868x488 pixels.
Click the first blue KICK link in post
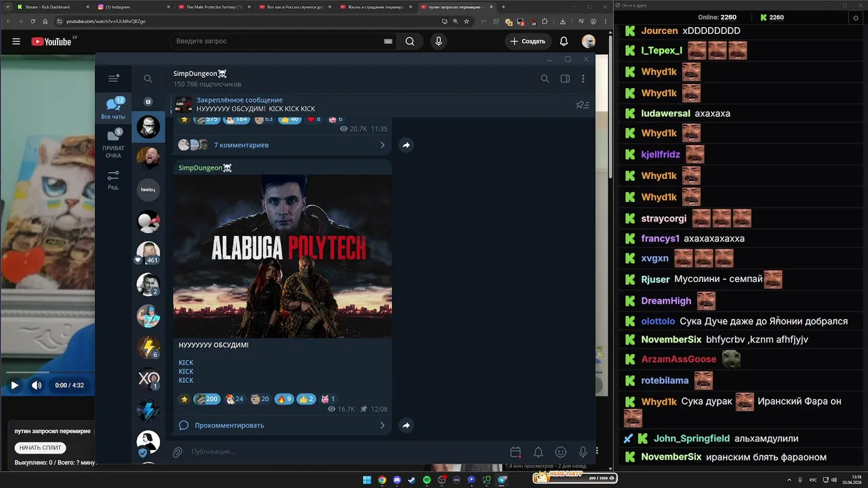(186, 363)
